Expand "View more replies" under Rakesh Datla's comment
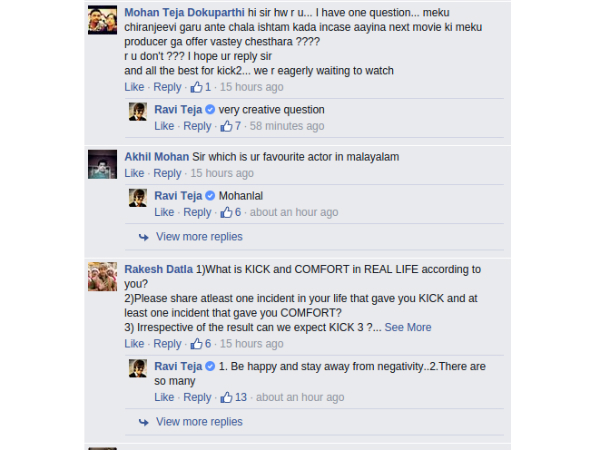Viewport: 600px width, 450px height. point(199,422)
